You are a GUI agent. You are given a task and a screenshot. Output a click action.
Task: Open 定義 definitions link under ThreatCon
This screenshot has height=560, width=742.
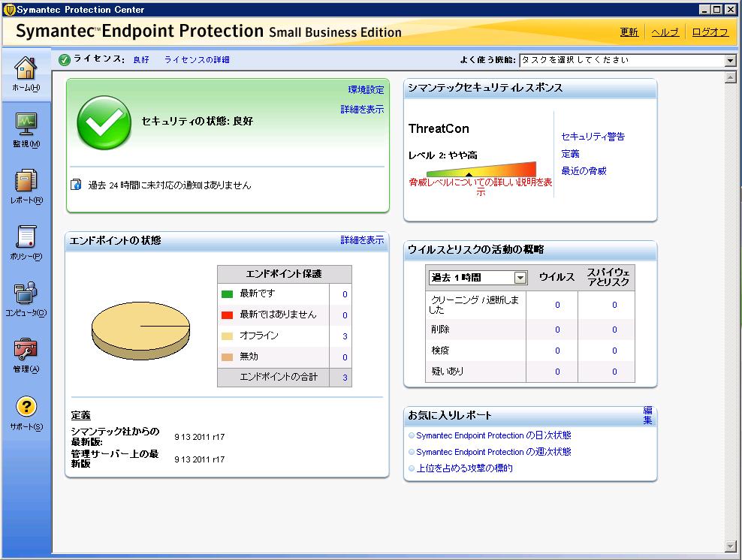click(x=570, y=154)
